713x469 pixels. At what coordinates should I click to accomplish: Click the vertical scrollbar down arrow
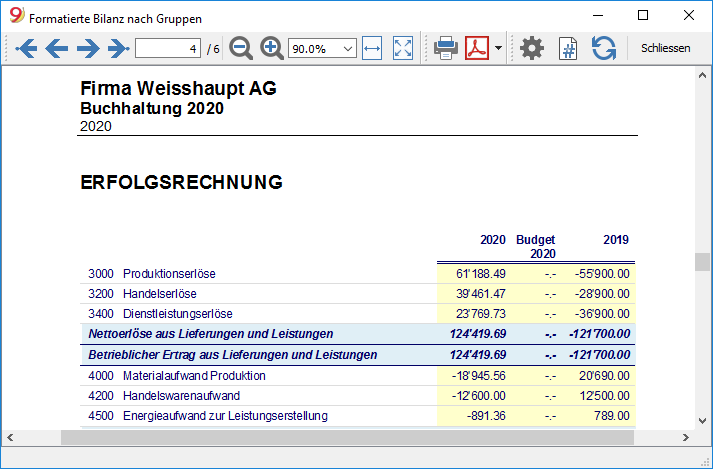(x=702, y=421)
